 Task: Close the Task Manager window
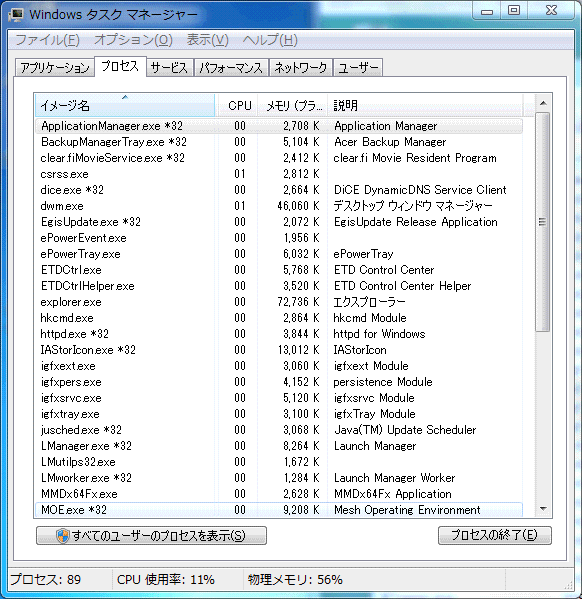click(551, 11)
